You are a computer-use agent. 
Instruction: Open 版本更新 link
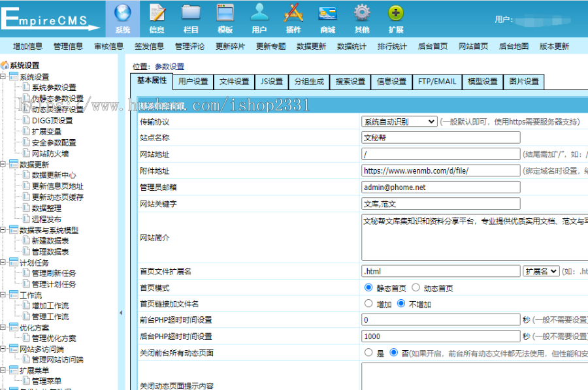click(x=554, y=46)
